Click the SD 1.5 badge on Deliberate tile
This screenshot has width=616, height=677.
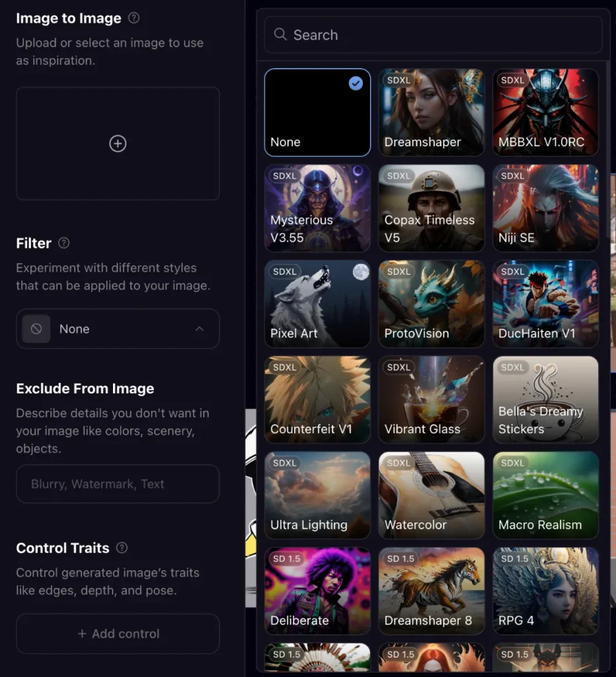pyautogui.click(x=286, y=559)
